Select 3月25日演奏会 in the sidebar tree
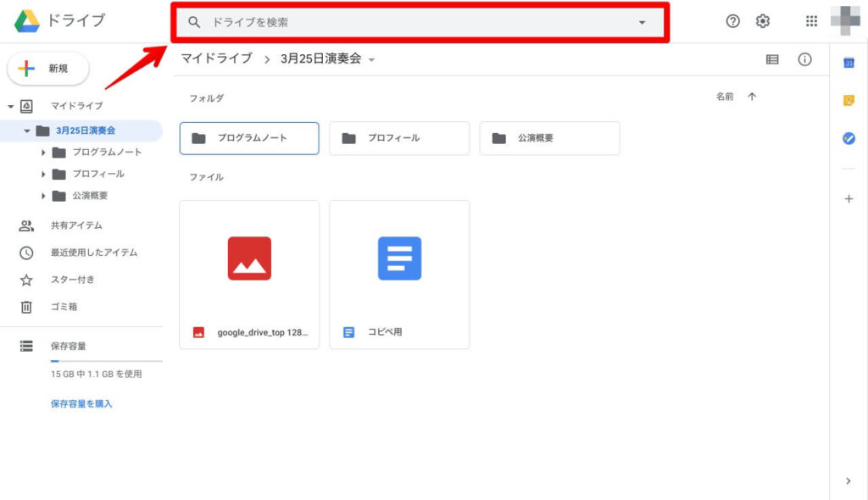This screenshot has width=868, height=500. (x=86, y=131)
